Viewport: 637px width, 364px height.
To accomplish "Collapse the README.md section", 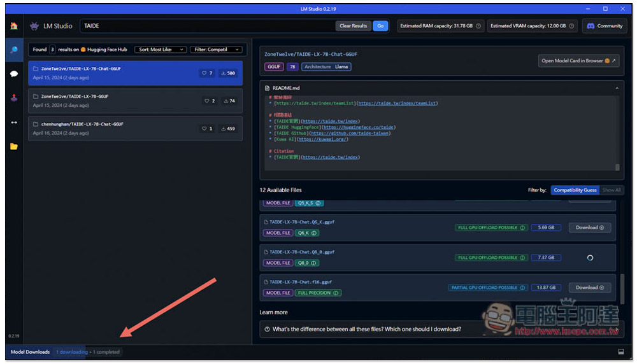I will pos(617,88).
